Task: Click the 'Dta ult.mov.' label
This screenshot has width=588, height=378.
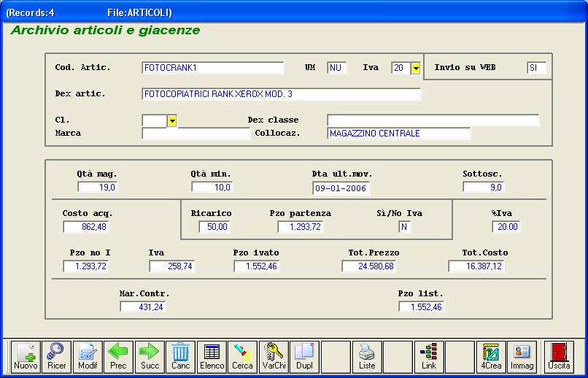Action: pos(342,174)
